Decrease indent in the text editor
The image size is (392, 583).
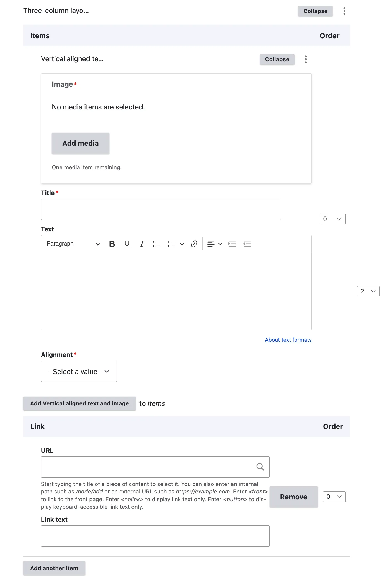(247, 244)
